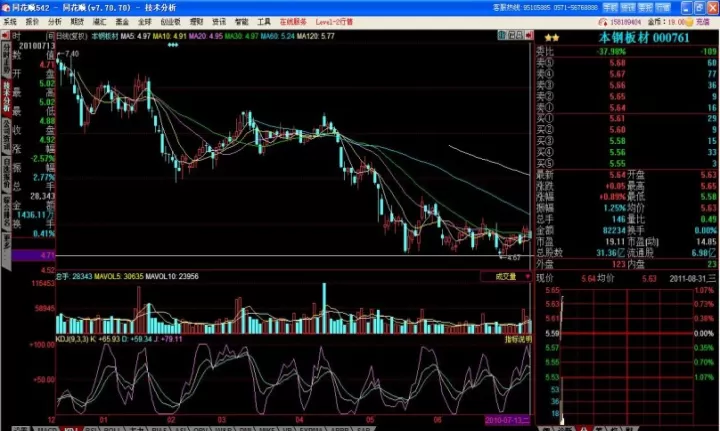Click the purple 4.71 price marker
Viewport: 720px width, 431px height.
(34, 255)
